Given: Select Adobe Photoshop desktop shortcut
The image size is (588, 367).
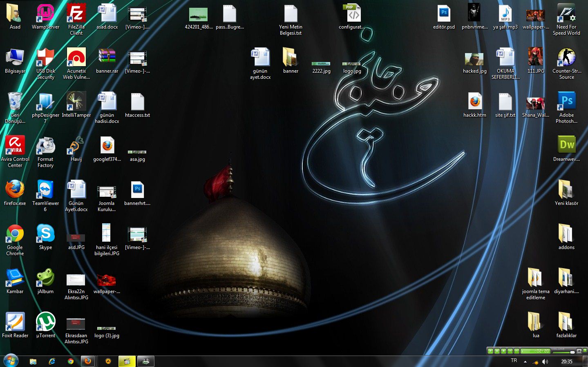Looking at the screenshot, I should click(x=566, y=108).
